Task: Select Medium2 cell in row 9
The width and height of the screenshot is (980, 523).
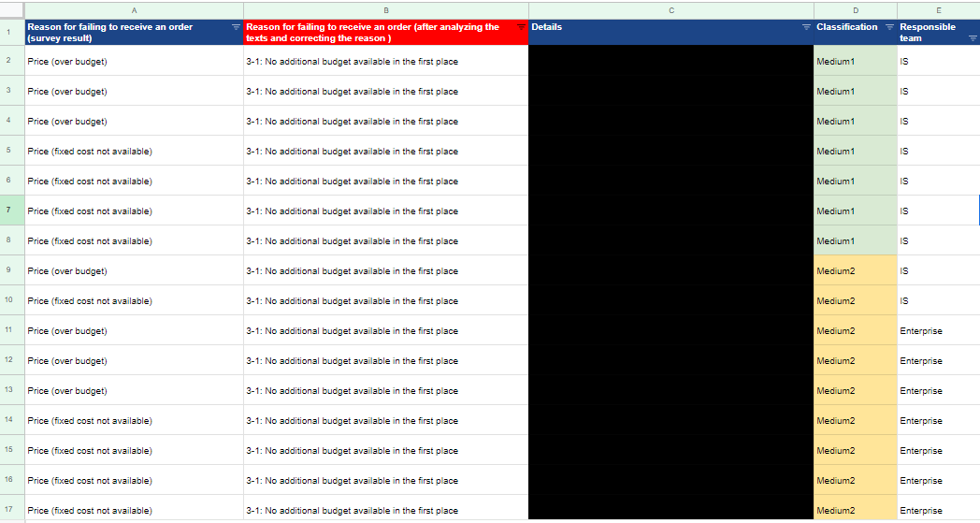Action: (x=856, y=271)
